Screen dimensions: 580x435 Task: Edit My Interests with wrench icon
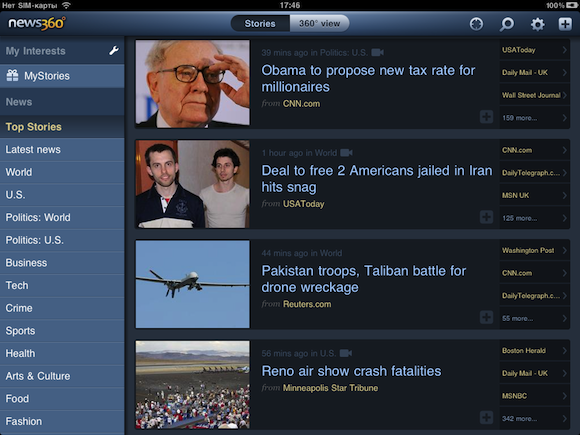tap(114, 51)
